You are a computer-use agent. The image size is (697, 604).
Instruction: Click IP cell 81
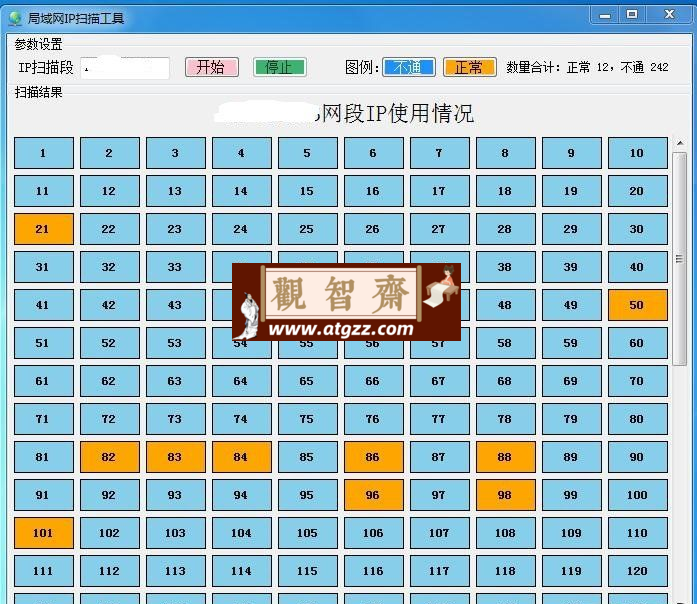click(44, 457)
